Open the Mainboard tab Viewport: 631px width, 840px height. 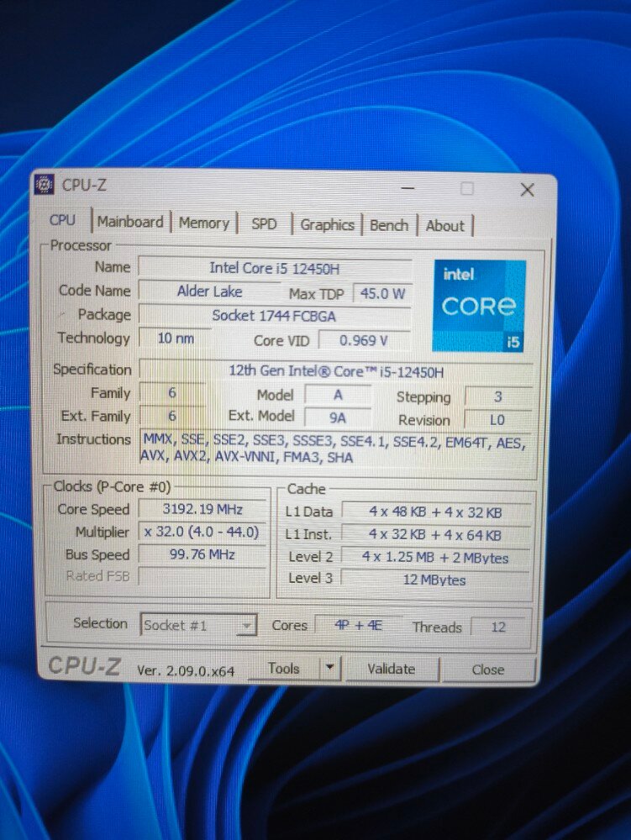[130, 222]
